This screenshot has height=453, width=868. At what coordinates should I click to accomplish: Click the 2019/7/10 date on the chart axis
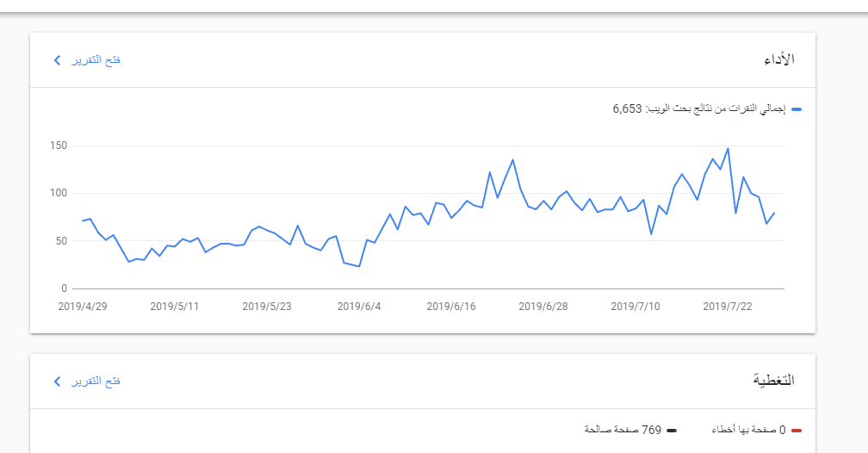click(635, 306)
